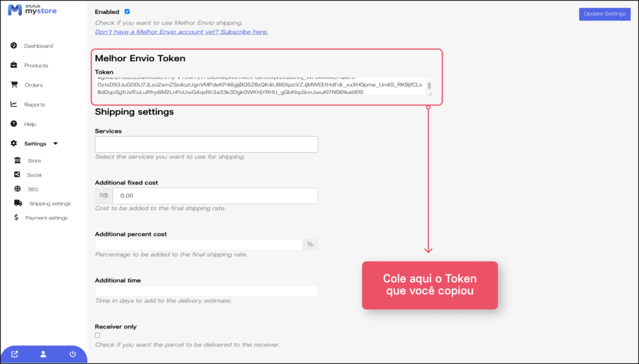Open the Services selection box

pyautogui.click(x=206, y=145)
